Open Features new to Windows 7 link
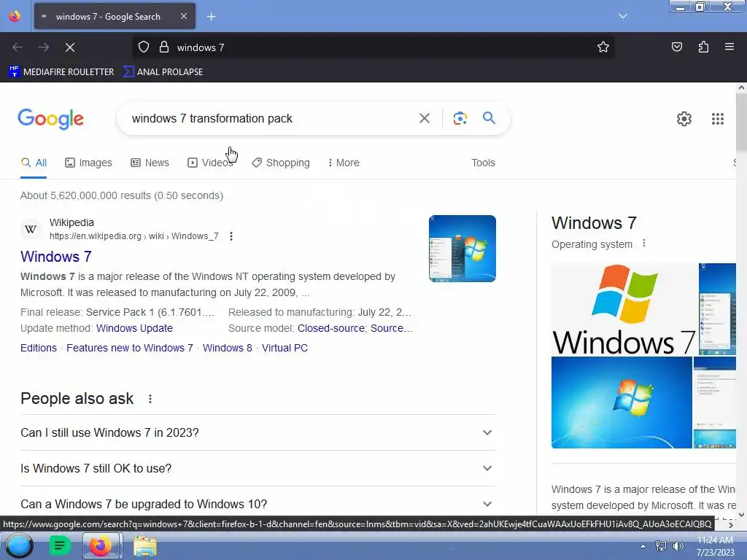747x560 pixels. [x=130, y=348]
